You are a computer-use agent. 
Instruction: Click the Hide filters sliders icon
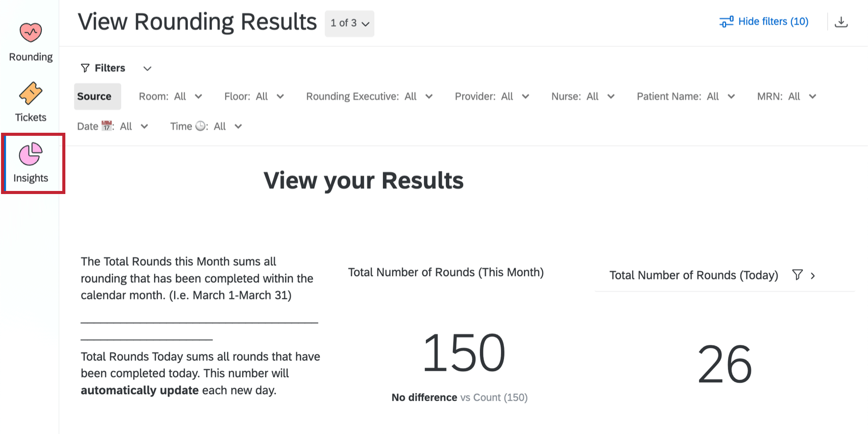click(726, 22)
